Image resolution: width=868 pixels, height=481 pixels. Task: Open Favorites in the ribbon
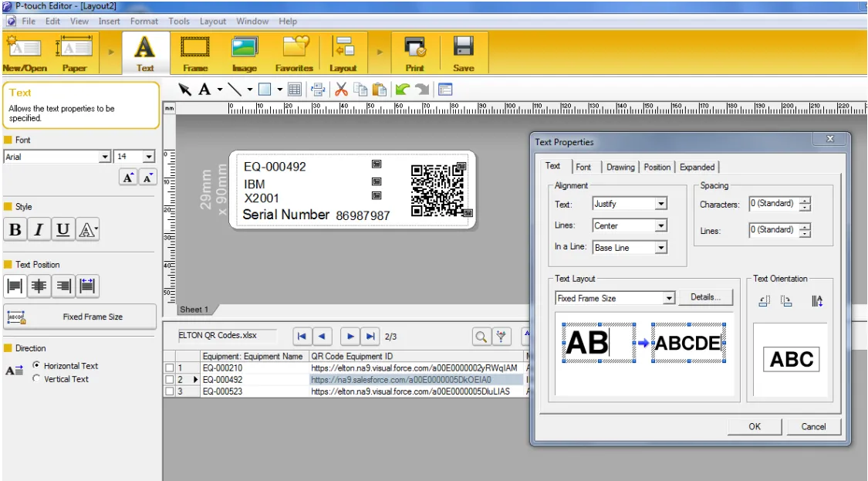(x=294, y=53)
